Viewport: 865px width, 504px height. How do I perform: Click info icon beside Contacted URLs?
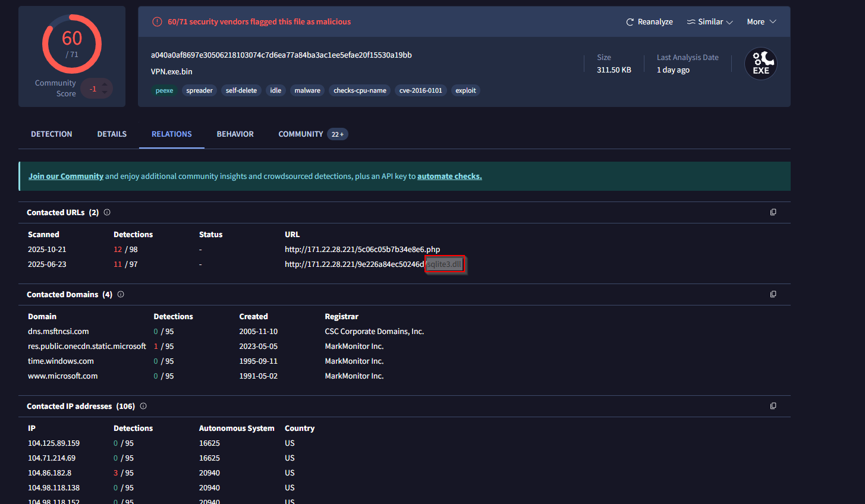(107, 212)
